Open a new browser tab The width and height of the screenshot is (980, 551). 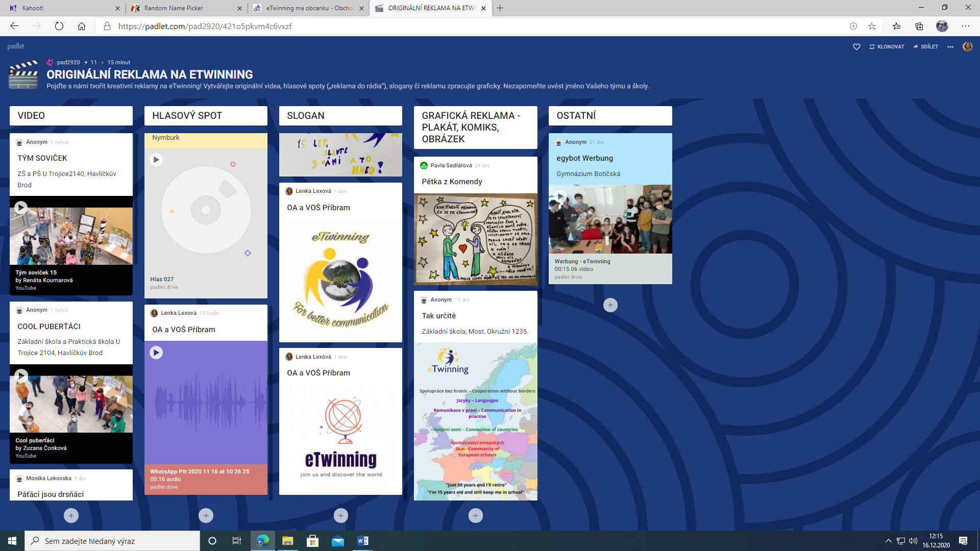500,8
